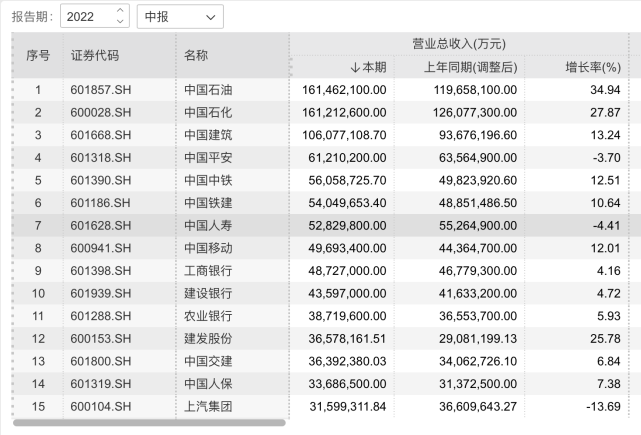
Task: Click 上汽集团 in the last row
Action: [208, 406]
